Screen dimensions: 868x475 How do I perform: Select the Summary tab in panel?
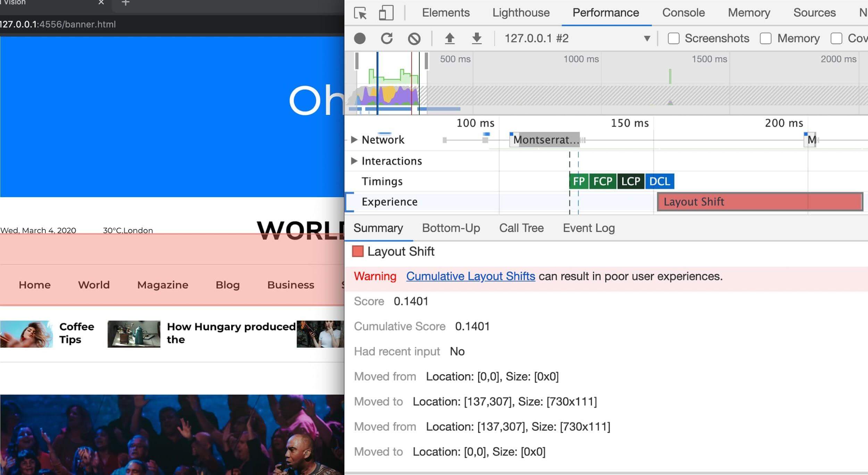tap(378, 228)
